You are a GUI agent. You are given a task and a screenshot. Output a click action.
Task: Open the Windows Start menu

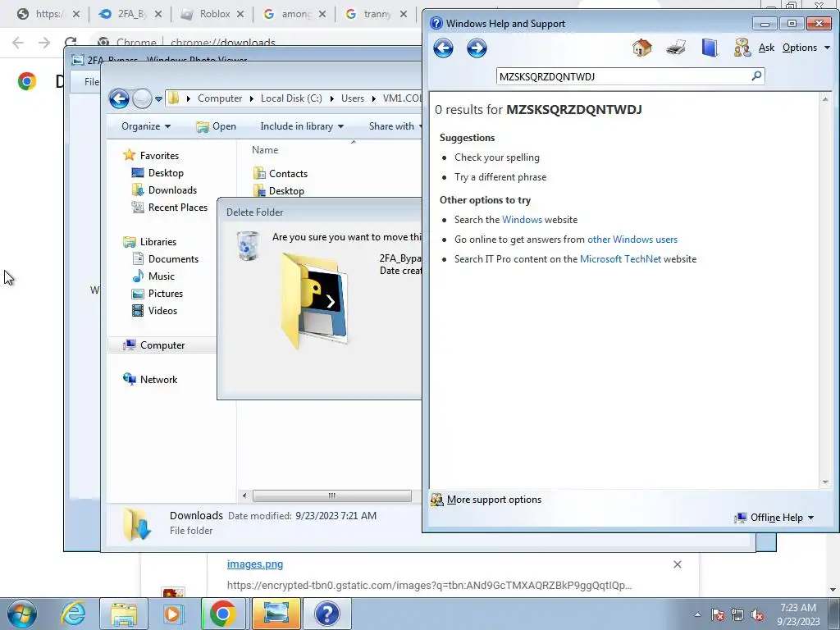(x=22, y=614)
